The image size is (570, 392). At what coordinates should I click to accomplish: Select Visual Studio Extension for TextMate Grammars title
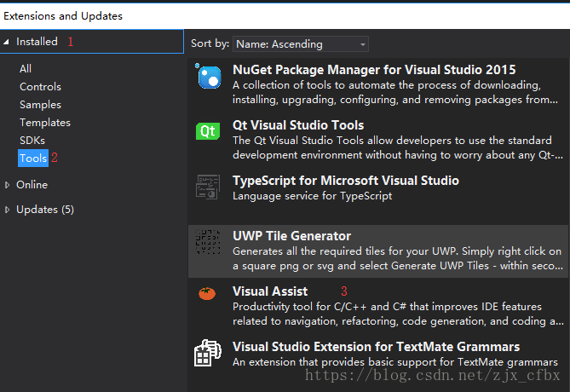(376, 347)
